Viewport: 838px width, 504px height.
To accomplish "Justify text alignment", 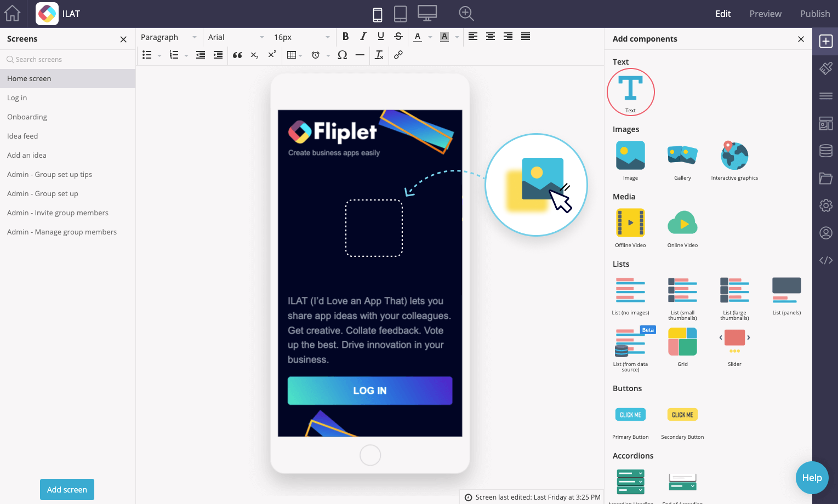I will pos(526,37).
